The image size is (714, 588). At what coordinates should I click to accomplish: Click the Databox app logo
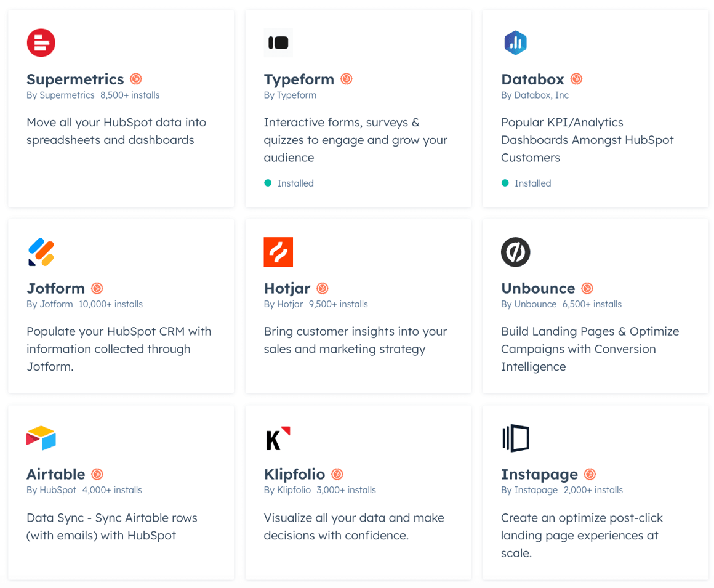[515, 42]
